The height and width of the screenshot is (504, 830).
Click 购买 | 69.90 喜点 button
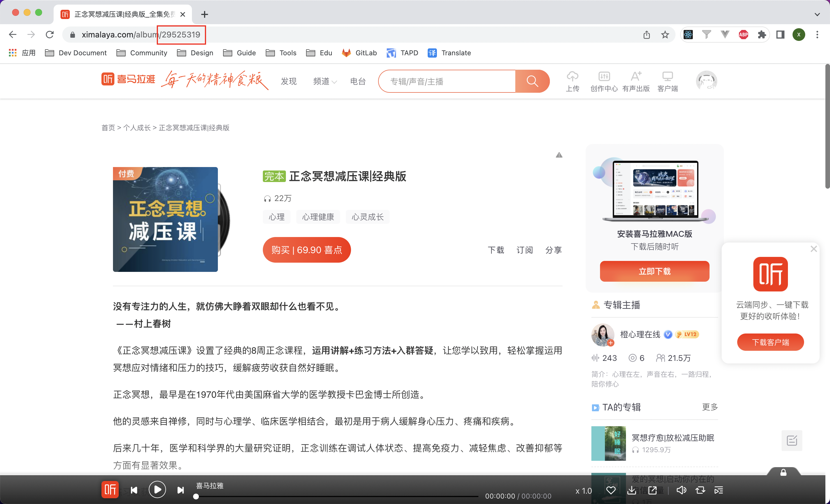point(307,250)
